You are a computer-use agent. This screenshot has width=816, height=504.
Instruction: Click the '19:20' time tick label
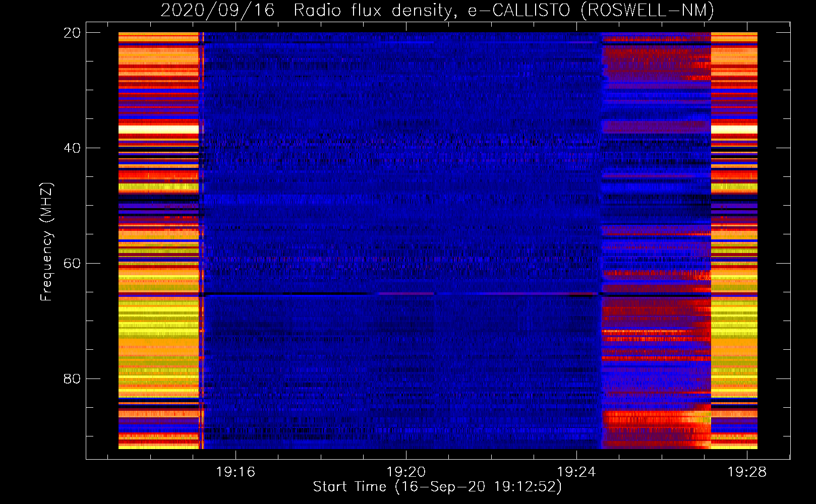coord(406,472)
